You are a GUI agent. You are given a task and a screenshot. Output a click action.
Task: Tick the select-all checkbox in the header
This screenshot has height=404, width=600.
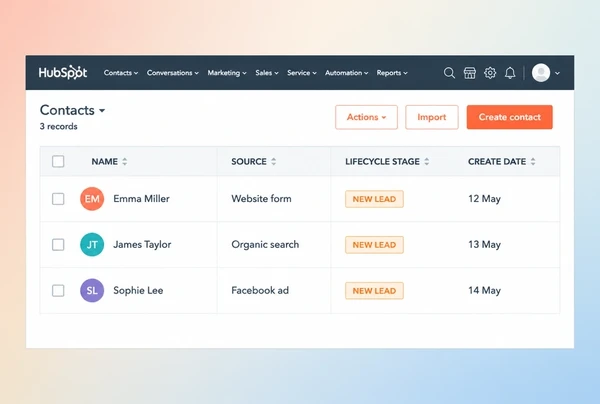(58, 161)
